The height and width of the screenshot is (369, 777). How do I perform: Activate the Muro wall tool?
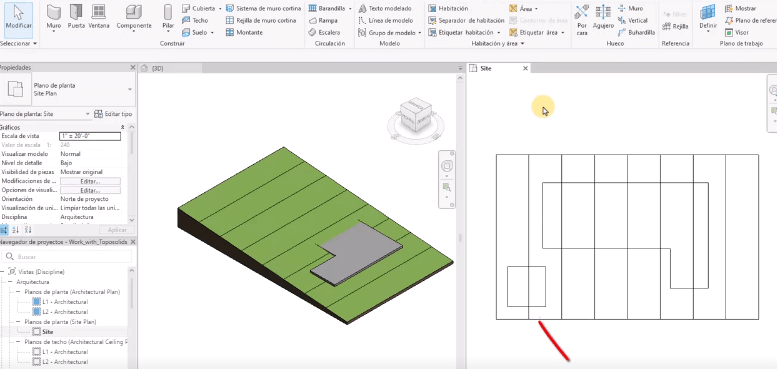click(x=54, y=17)
